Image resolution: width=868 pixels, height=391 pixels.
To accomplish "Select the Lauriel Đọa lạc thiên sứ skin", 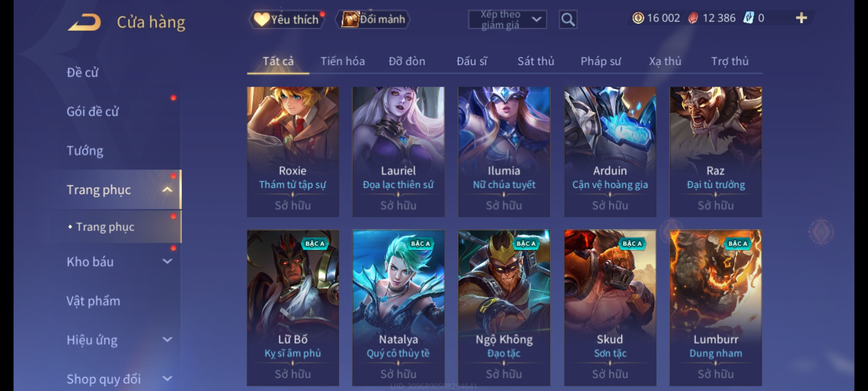I will tap(398, 152).
